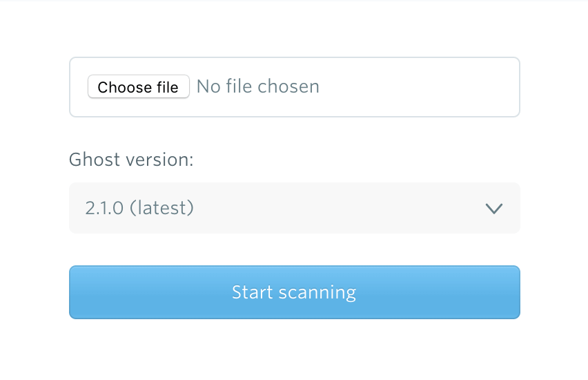Click the Choose file button
Image resolution: width=588 pixels, height=380 pixels.
tap(138, 87)
